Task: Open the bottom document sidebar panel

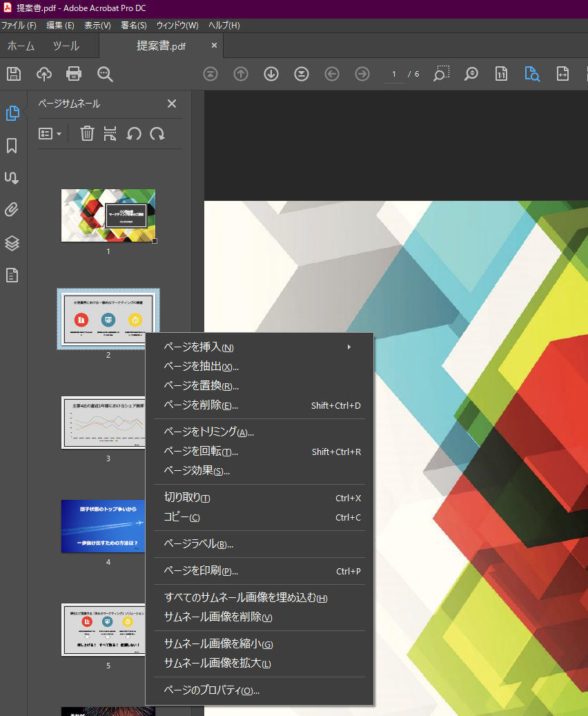Action: click(x=12, y=275)
